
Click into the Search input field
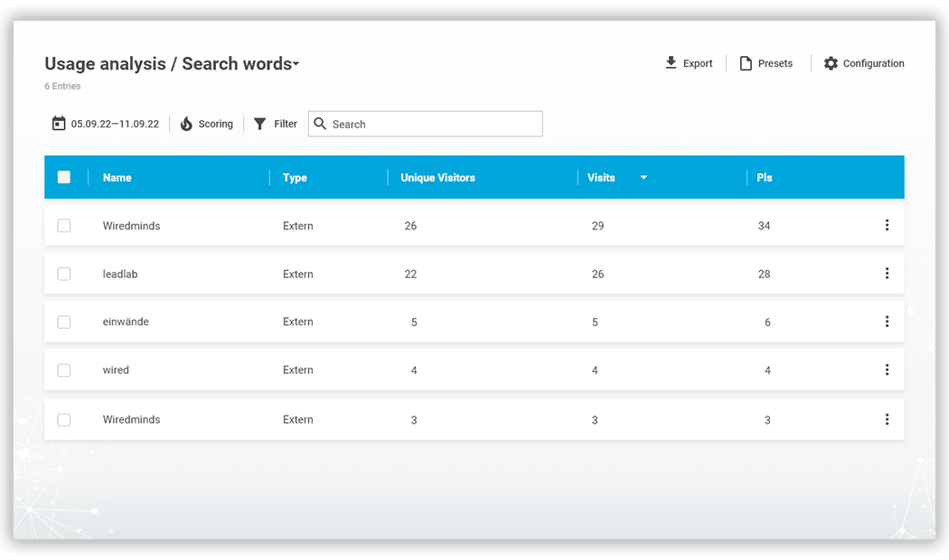(x=425, y=124)
